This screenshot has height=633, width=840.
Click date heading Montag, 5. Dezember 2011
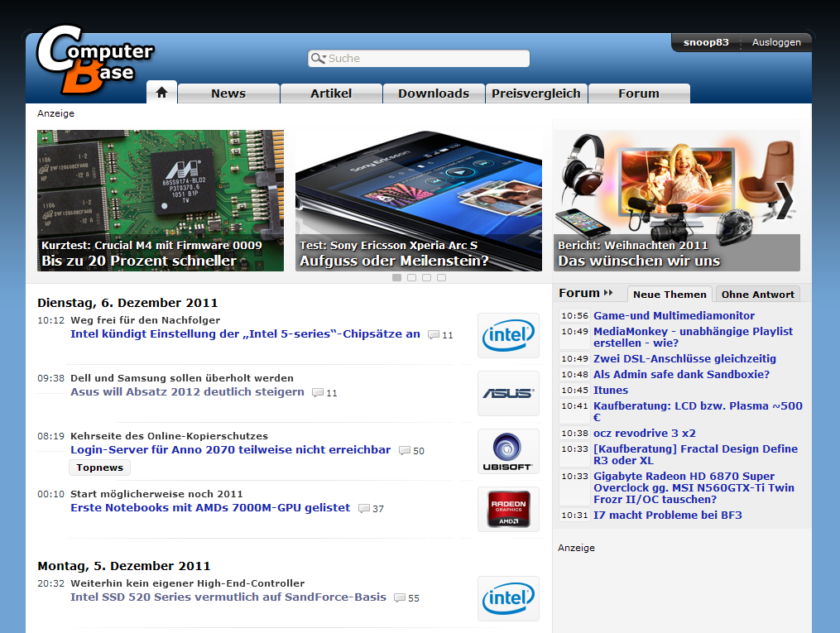(124, 565)
